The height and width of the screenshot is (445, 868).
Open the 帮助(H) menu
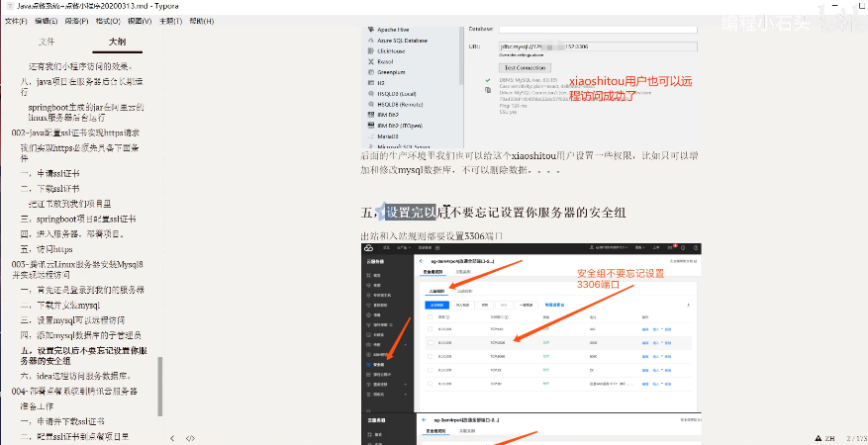coord(202,21)
